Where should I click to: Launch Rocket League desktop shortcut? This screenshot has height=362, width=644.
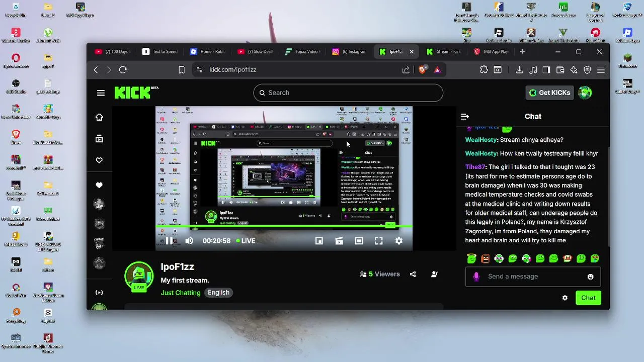[627, 10]
